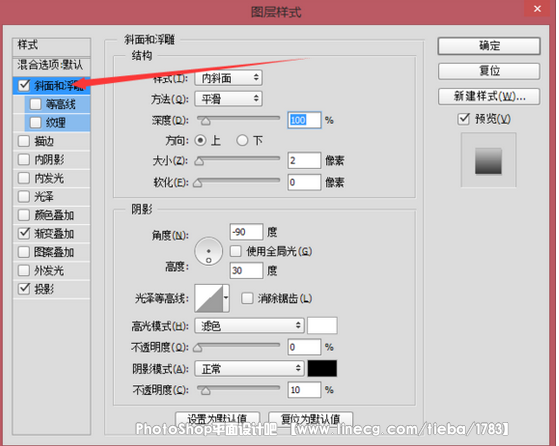Image resolution: width=559 pixels, height=446 pixels.
Task: Close the 图层样式 dialog
Action: (537, 9)
